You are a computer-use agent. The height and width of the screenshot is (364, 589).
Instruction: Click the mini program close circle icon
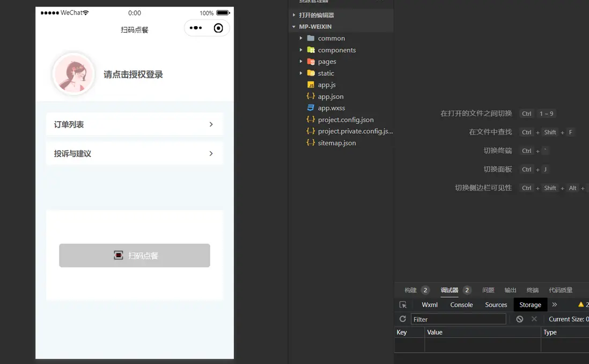[x=218, y=28]
